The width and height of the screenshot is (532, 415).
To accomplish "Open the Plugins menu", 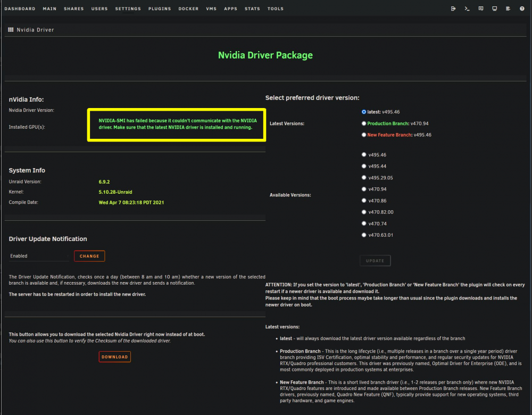I will [x=160, y=9].
